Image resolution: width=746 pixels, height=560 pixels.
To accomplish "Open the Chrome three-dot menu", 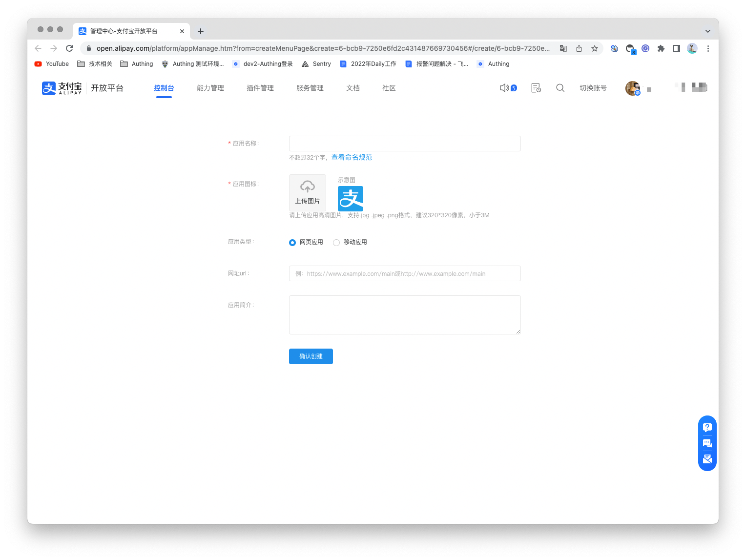I will click(x=708, y=48).
